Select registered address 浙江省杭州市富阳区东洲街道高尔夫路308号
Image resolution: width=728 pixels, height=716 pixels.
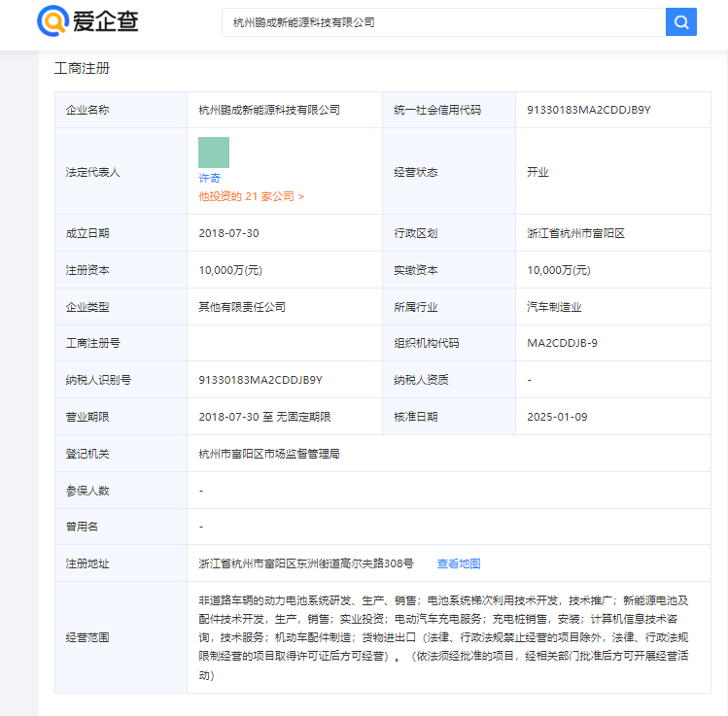click(x=306, y=563)
